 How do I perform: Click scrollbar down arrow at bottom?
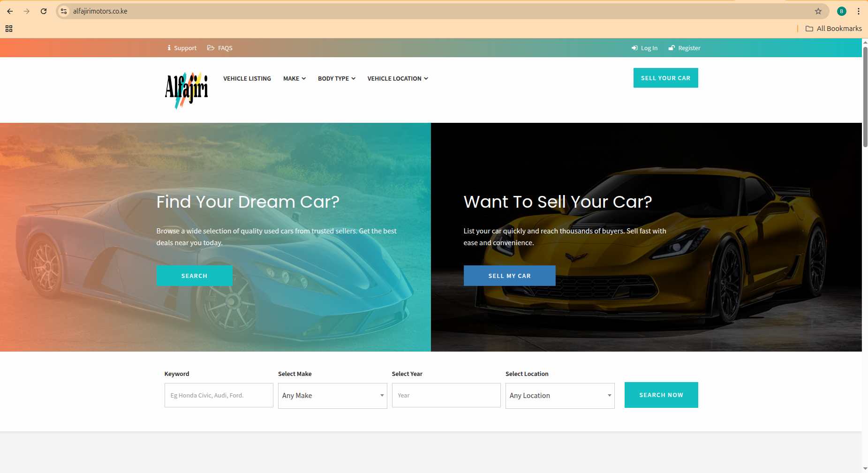[865, 468]
